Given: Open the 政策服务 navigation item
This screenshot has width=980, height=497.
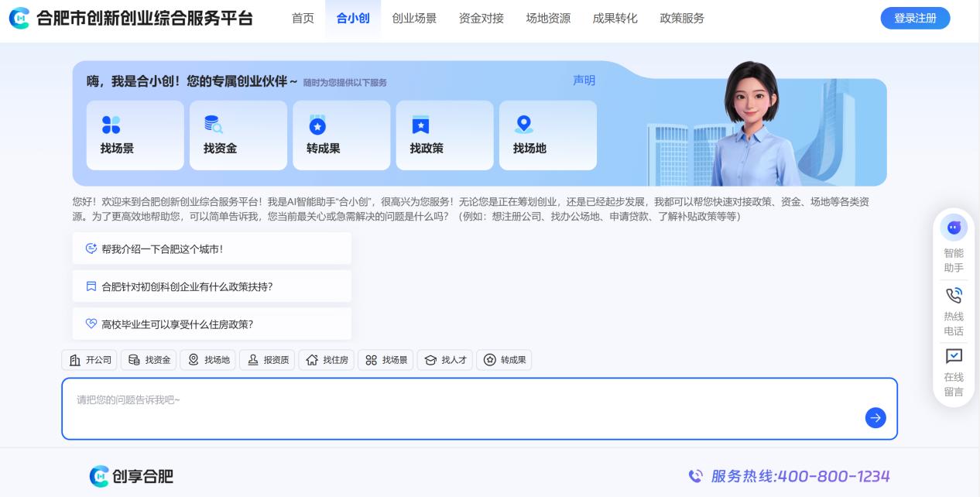Looking at the screenshot, I should click(681, 19).
